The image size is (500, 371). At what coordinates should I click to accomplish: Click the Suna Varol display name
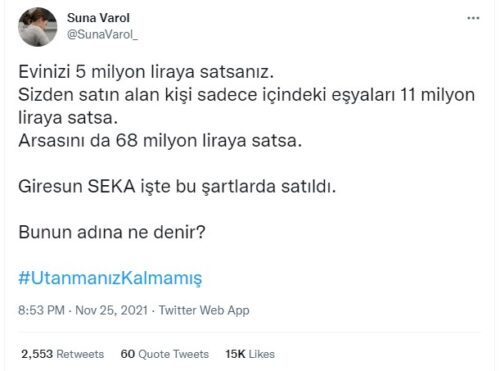pos(98,18)
